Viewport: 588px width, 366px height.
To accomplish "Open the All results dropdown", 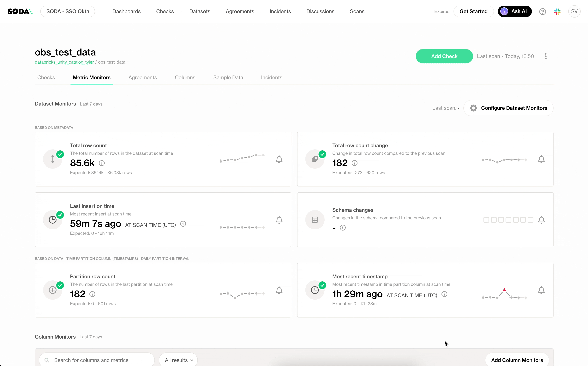I will [x=178, y=360].
